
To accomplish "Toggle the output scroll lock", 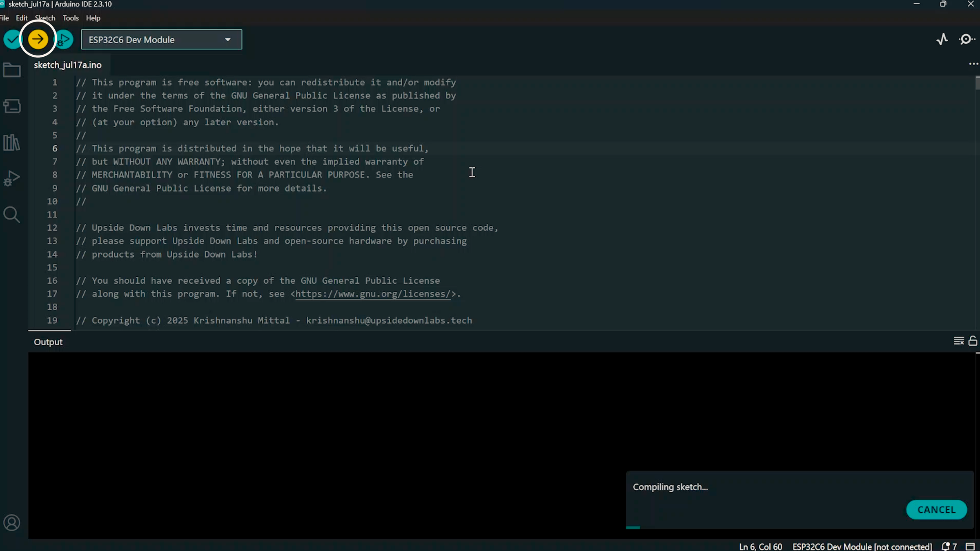I will click(x=973, y=341).
